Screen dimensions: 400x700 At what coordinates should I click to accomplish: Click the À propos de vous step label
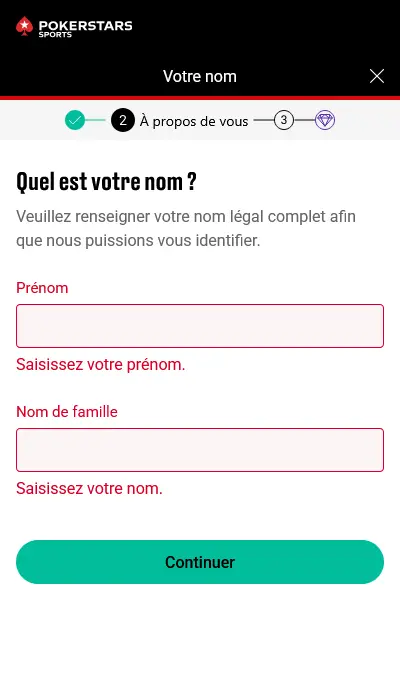[x=194, y=121]
